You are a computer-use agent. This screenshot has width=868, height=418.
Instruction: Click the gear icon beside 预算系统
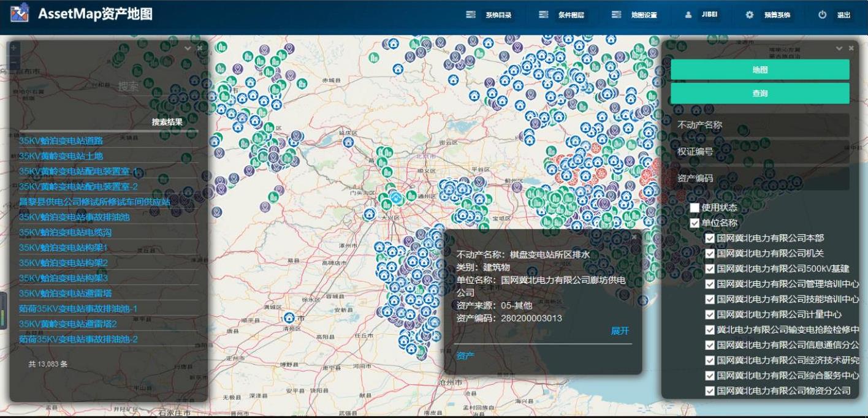pos(749,15)
